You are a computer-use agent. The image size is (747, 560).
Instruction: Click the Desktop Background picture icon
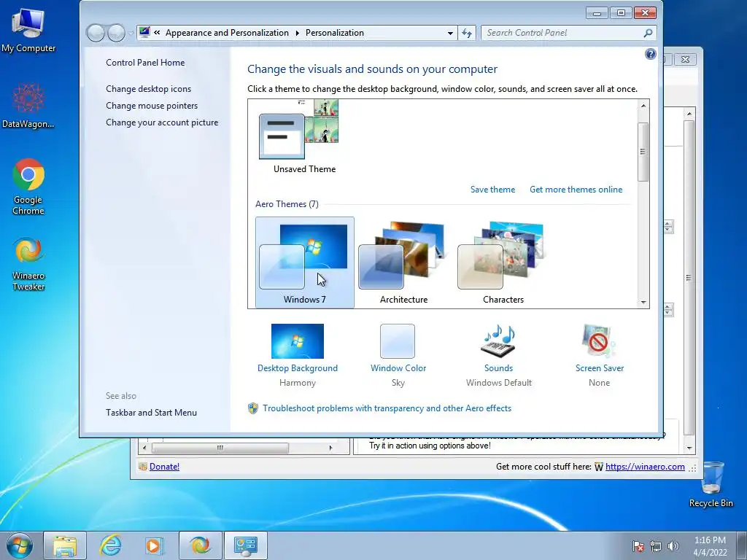298,341
